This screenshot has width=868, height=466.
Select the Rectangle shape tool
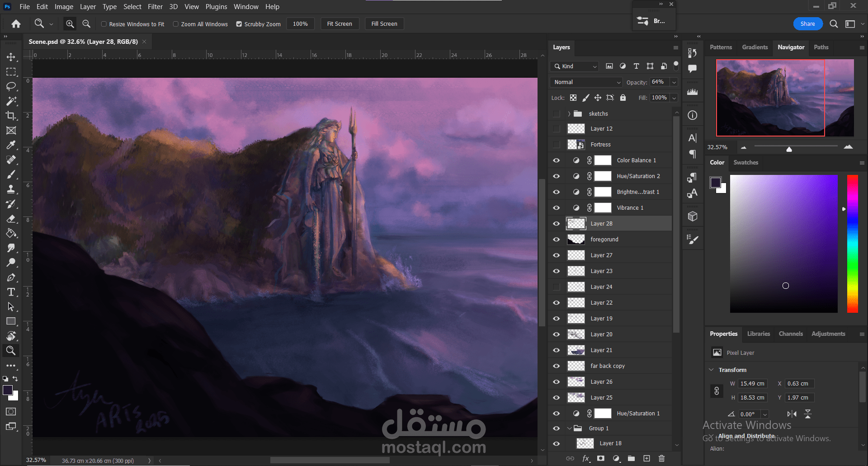click(x=11, y=321)
